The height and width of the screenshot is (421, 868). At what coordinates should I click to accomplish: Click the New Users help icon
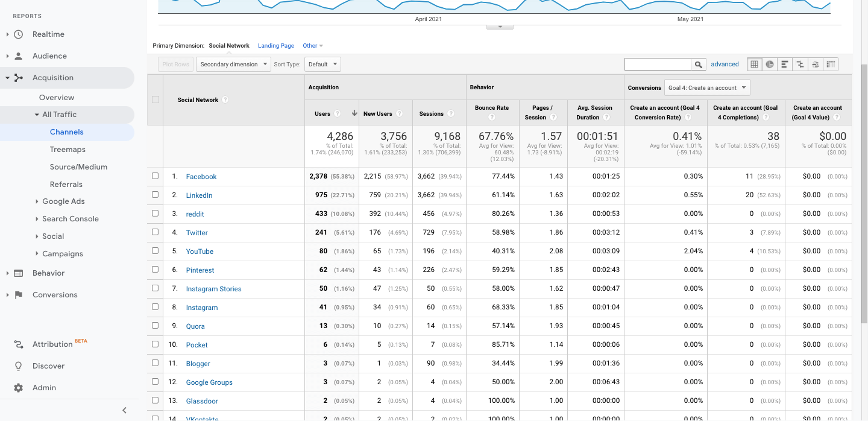coord(399,113)
